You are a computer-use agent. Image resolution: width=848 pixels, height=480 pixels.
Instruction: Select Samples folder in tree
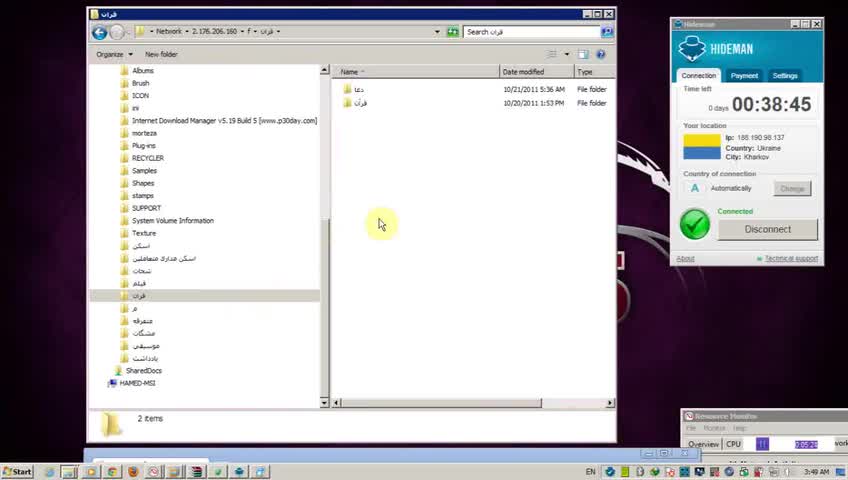pyautogui.click(x=144, y=170)
